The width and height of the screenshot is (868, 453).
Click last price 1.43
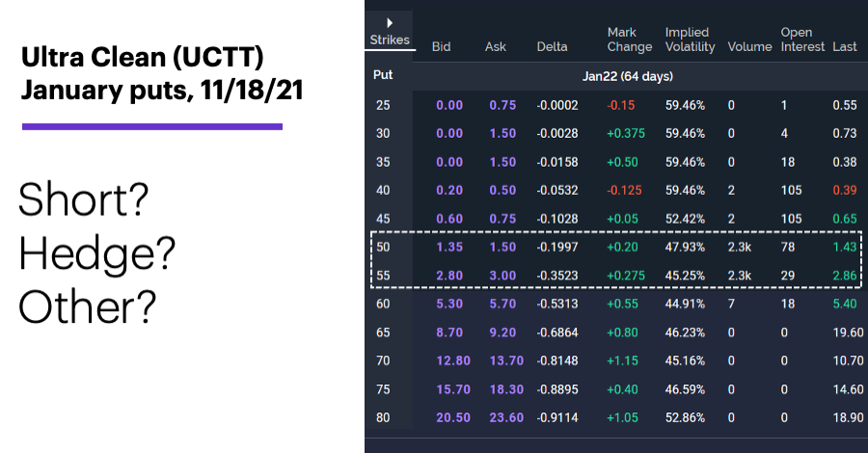(845, 247)
